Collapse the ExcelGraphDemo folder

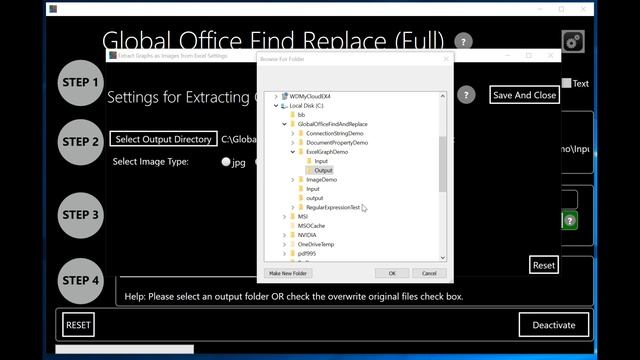point(293,152)
